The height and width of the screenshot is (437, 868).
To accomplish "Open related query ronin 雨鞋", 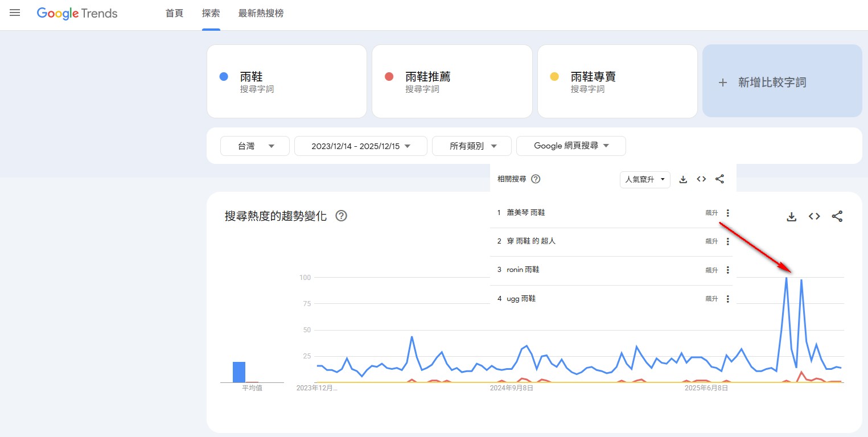I will 523,270.
